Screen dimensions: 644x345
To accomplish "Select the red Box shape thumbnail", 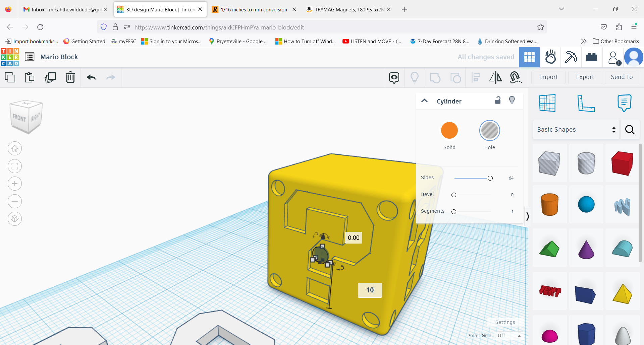I will [622, 163].
